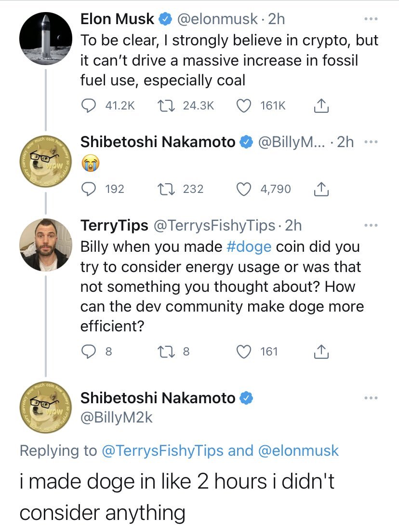Open more options on bottom Shibetoshi tweet
The width and height of the screenshot is (399, 532).
click(371, 398)
